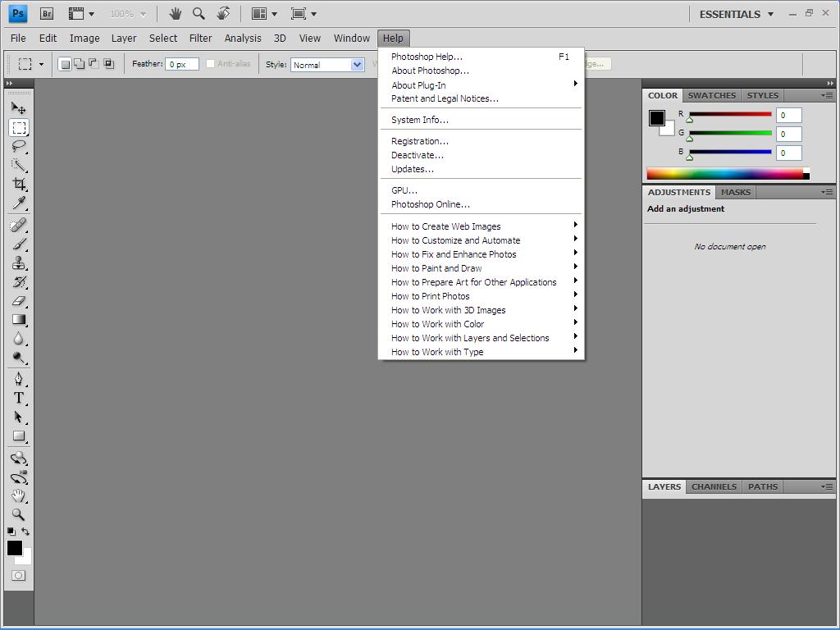This screenshot has width=840, height=630.
Task: Click the color spectrum ramp
Action: 728,174
